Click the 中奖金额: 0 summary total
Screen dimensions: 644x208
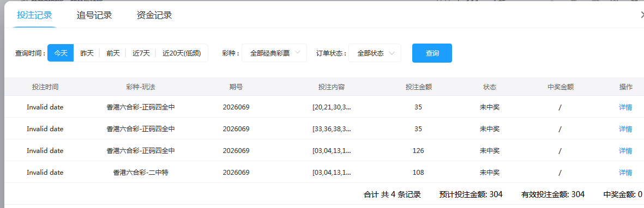click(x=623, y=194)
